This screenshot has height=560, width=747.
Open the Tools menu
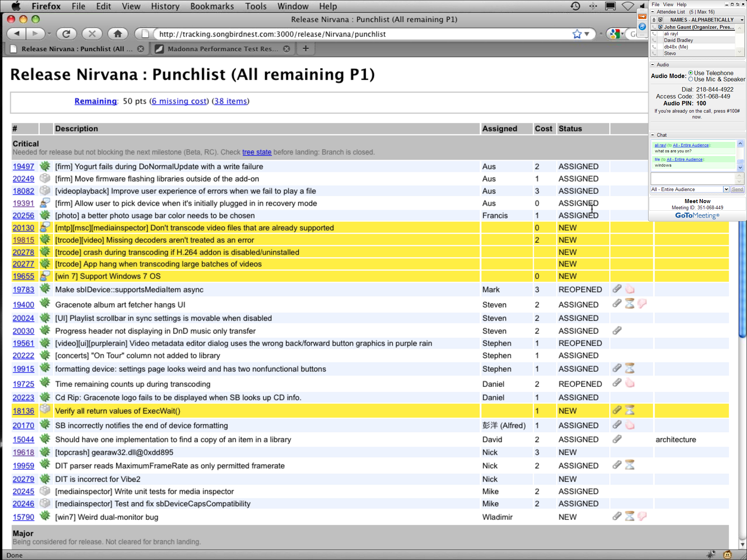click(x=256, y=6)
